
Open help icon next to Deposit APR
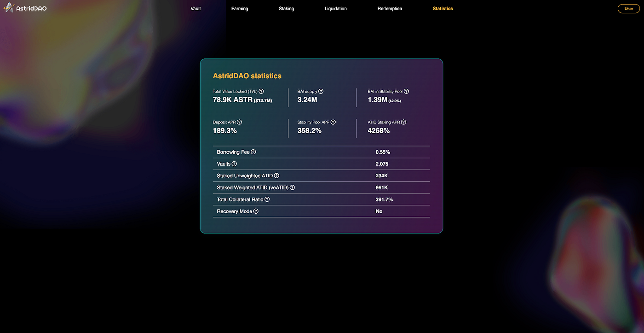click(x=239, y=122)
